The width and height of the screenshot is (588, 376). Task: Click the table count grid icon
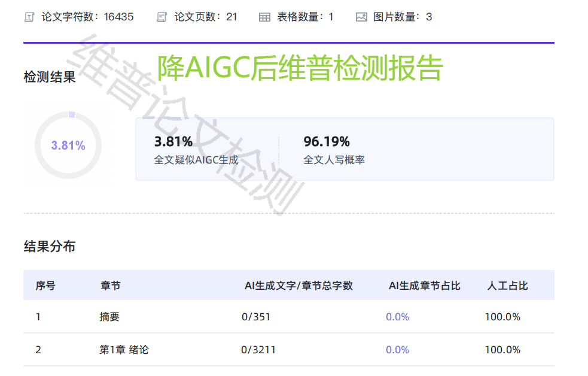pyautogui.click(x=264, y=17)
